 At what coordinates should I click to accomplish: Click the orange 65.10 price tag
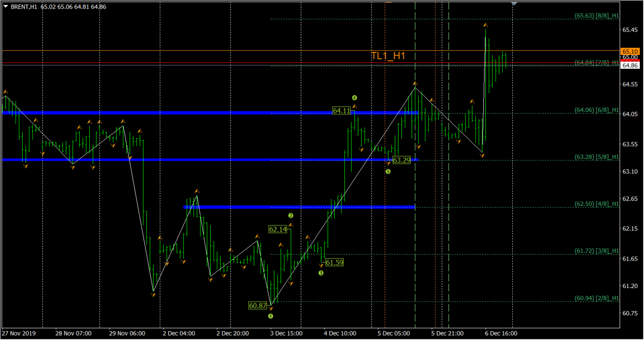pyautogui.click(x=630, y=51)
